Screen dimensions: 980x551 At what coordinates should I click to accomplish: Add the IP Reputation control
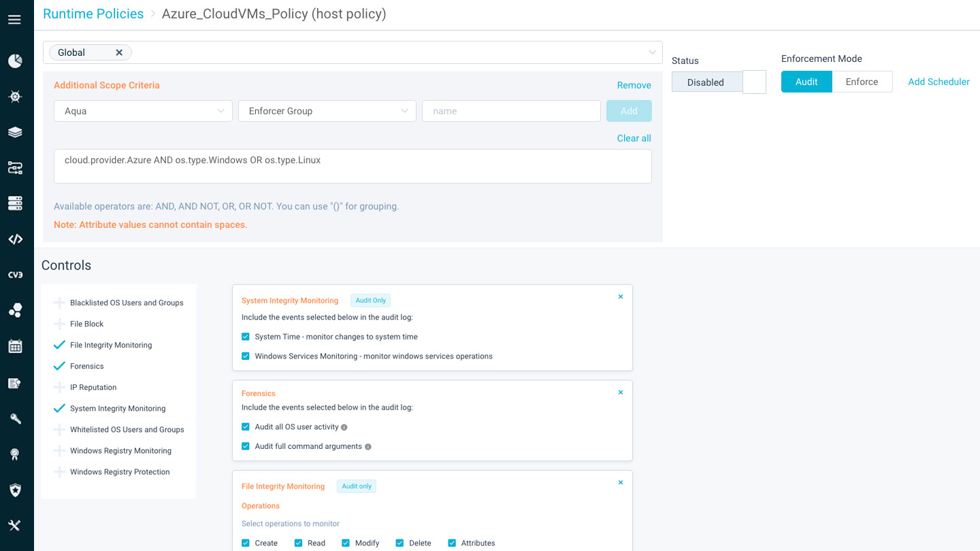tap(60, 387)
